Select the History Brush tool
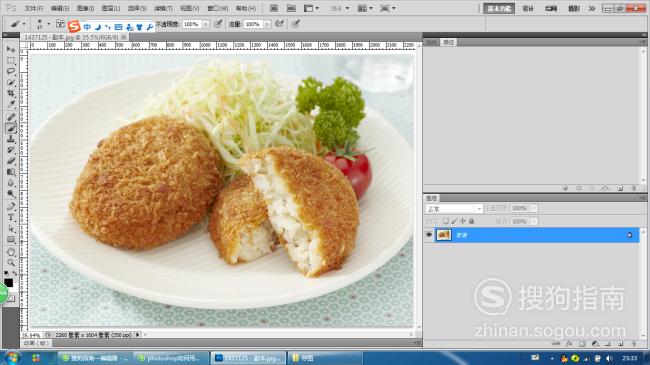 11,150
